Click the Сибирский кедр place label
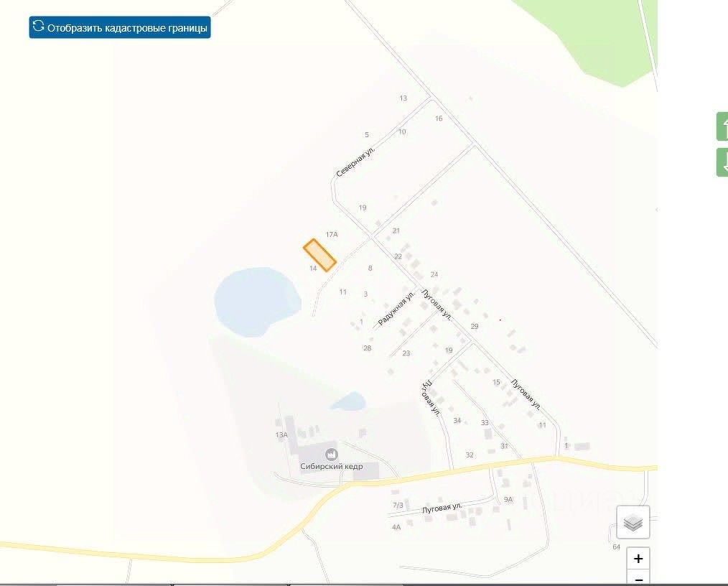The width and height of the screenshot is (728, 586). click(332, 466)
